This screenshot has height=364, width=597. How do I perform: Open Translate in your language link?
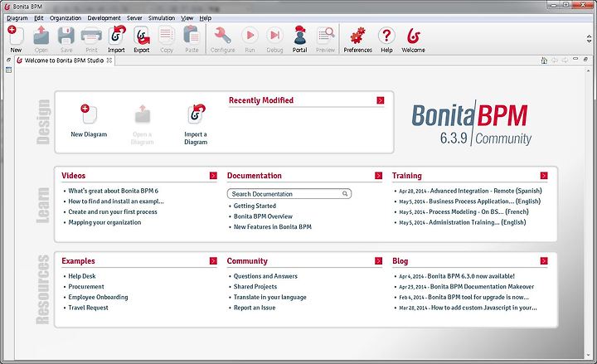click(x=270, y=297)
